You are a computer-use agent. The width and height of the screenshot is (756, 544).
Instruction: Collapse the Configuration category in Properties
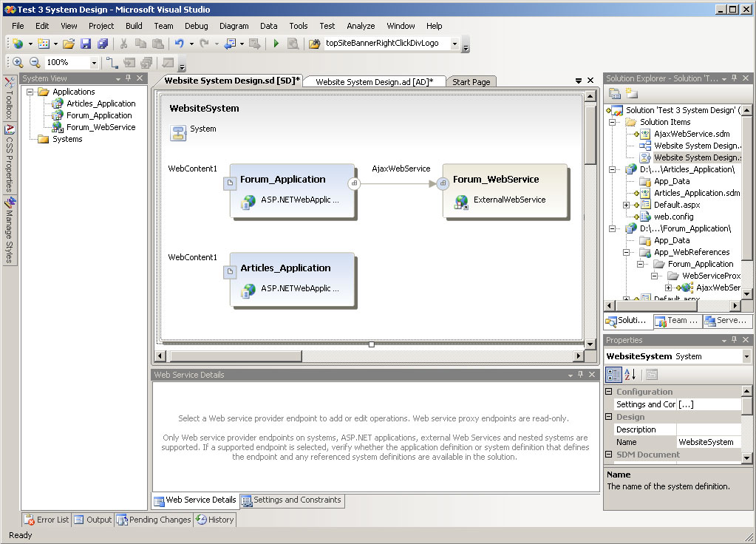tap(609, 392)
